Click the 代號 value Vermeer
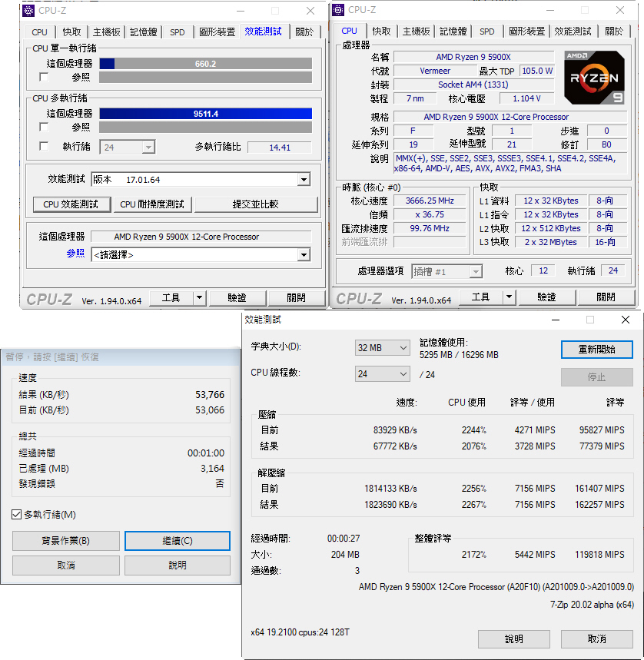Screen dimensions: 644x660 (x=435, y=71)
